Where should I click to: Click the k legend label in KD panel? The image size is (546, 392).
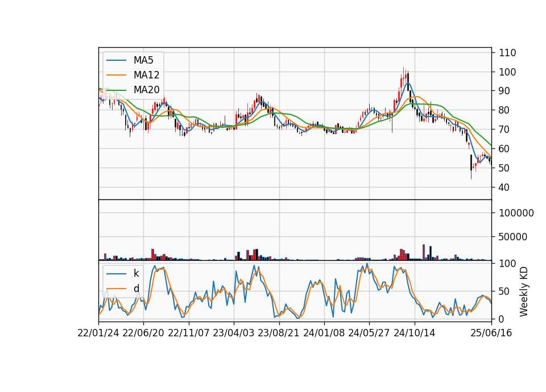pos(136,273)
